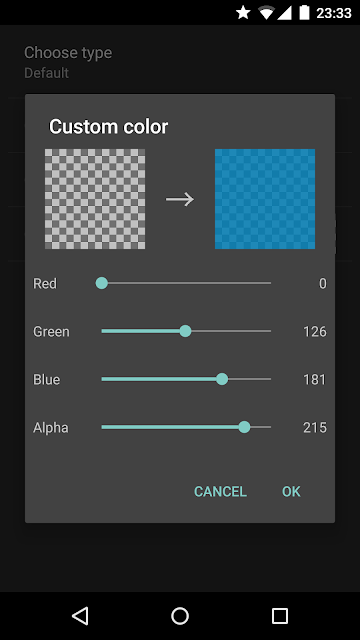
Task: Click the Blue slider handle
Action: pos(222,379)
